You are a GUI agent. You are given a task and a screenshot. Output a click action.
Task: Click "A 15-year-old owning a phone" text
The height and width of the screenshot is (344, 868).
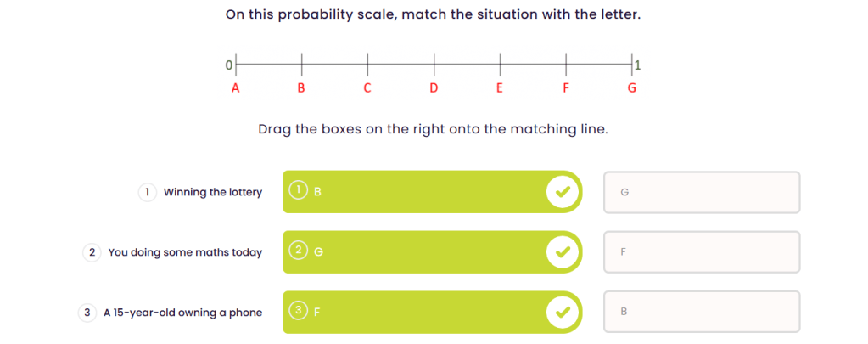[x=183, y=313]
